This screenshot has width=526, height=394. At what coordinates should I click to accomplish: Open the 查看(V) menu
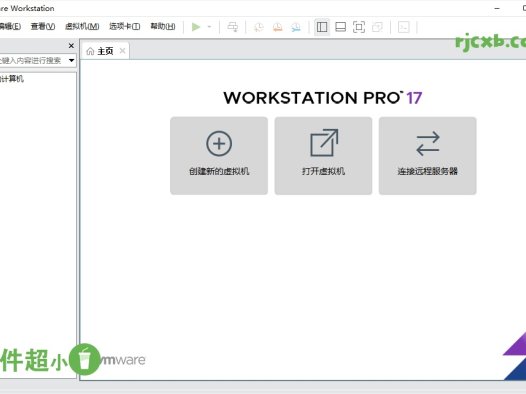43,26
